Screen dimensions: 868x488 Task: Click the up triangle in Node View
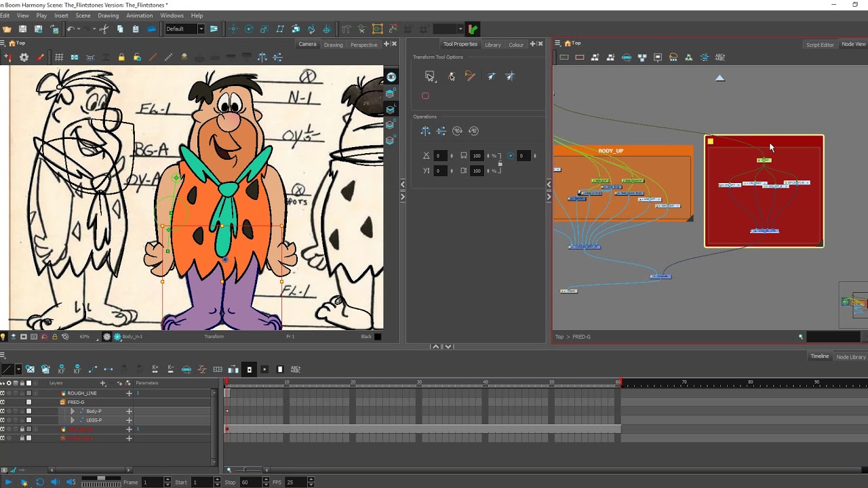[x=720, y=78]
